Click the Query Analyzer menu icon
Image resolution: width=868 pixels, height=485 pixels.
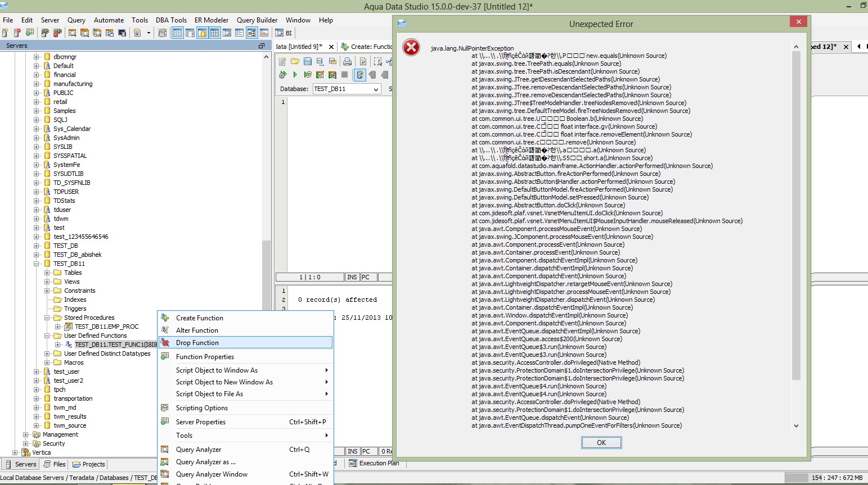tap(165, 449)
